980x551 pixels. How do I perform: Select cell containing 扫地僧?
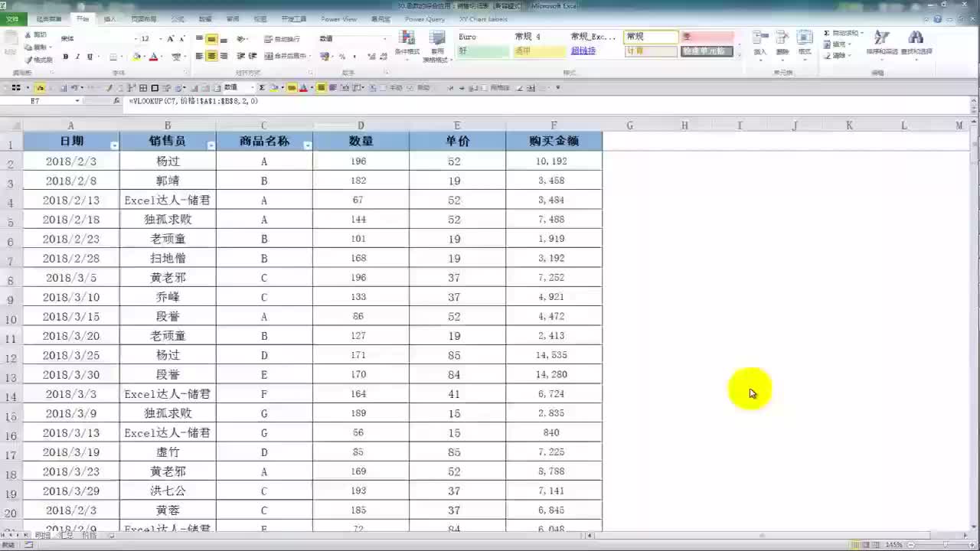[x=168, y=258]
